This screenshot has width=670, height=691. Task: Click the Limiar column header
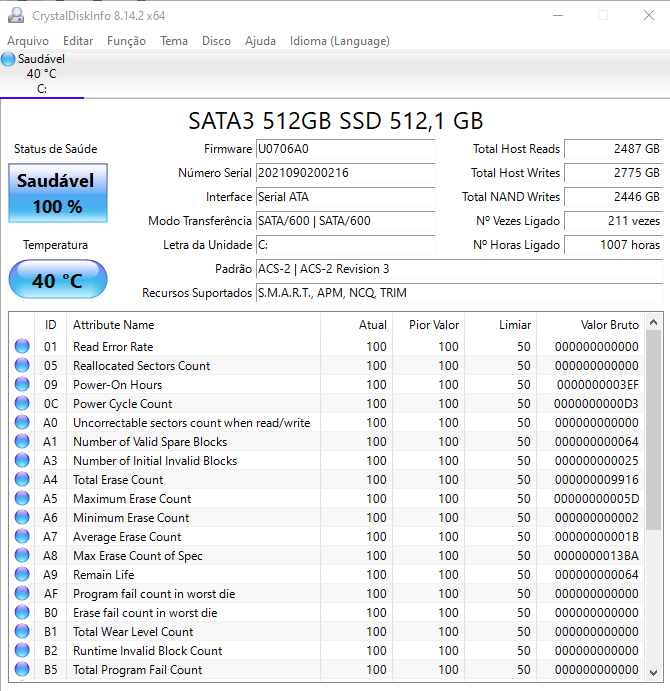coord(501,325)
